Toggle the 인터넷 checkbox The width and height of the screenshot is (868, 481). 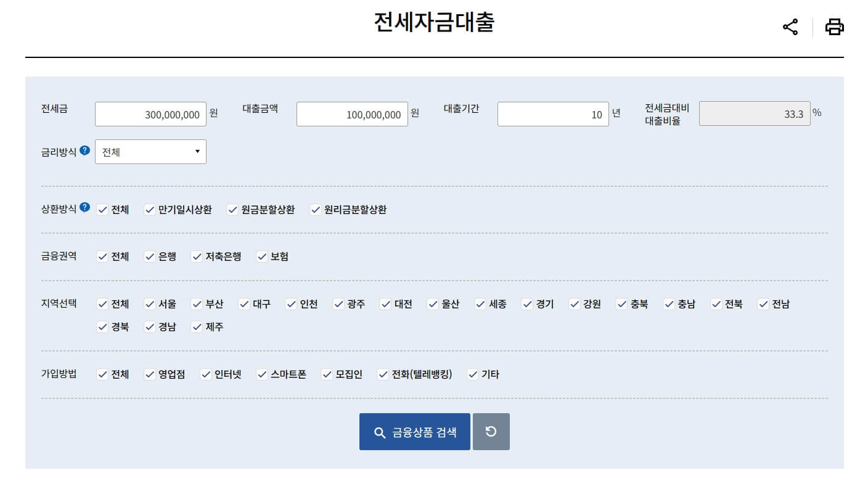tap(206, 374)
